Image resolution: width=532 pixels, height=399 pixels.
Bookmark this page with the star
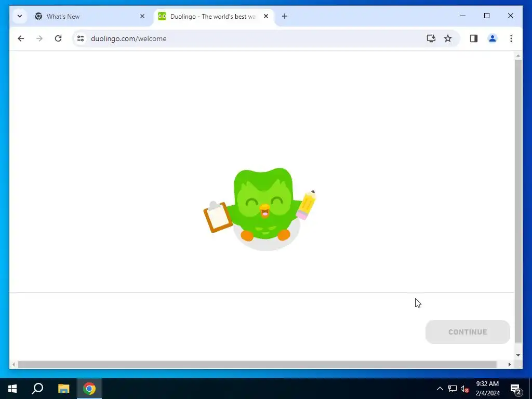[x=448, y=38]
